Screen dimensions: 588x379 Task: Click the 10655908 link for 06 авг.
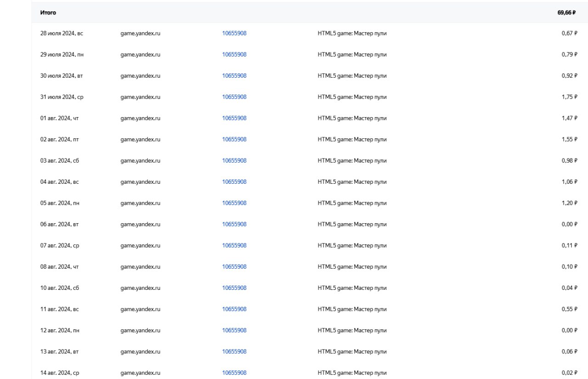click(234, 224)
